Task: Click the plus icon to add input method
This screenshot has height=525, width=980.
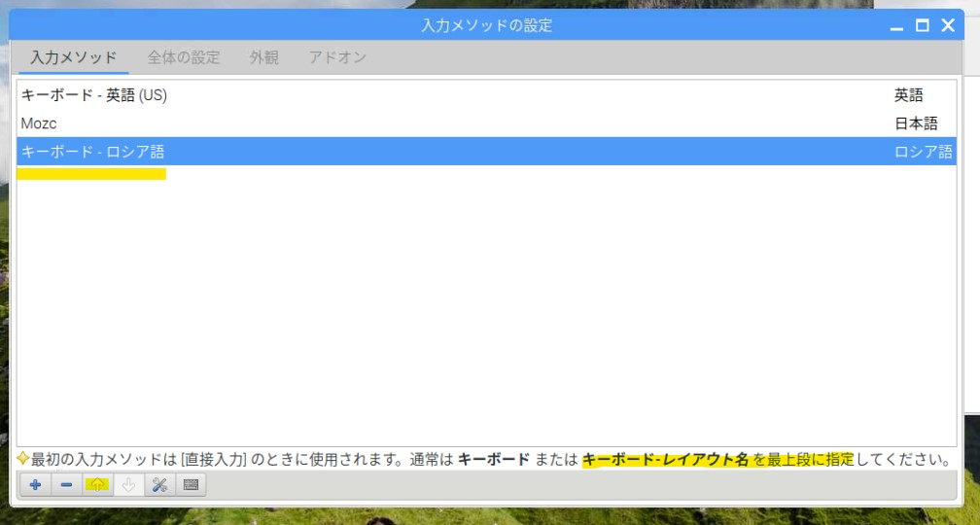Action: [35, 485]
